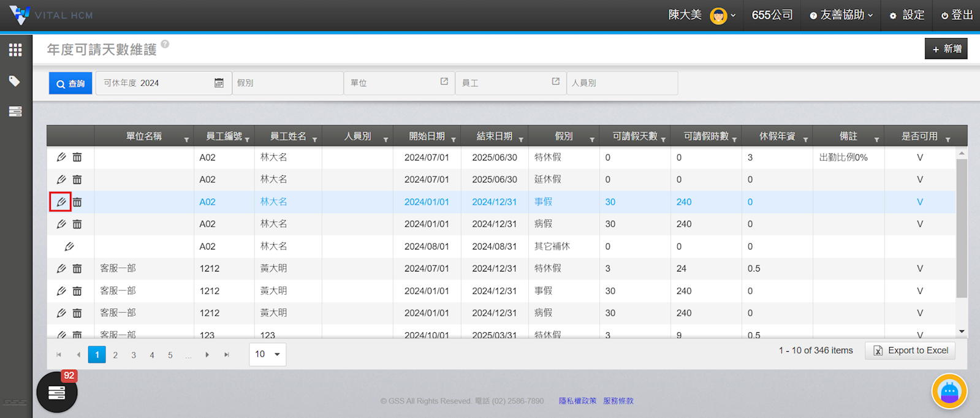The image size is (980, 418).
Task: Open the apps grid menu in sidebar
Action: tap(15, 50)
